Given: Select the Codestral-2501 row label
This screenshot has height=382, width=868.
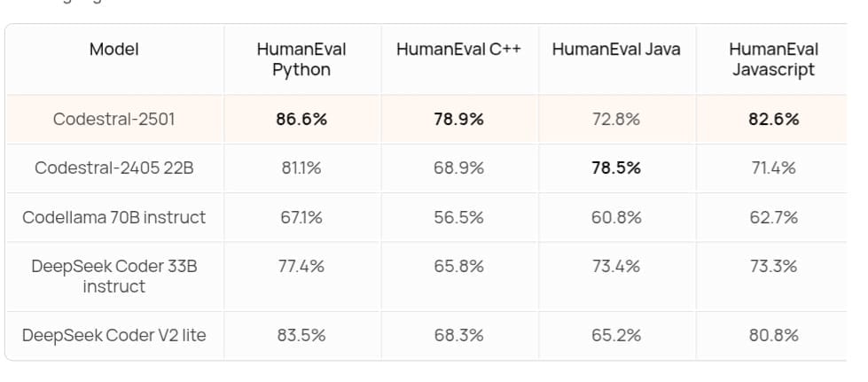Looking at the screenshot, I should 114,119.
